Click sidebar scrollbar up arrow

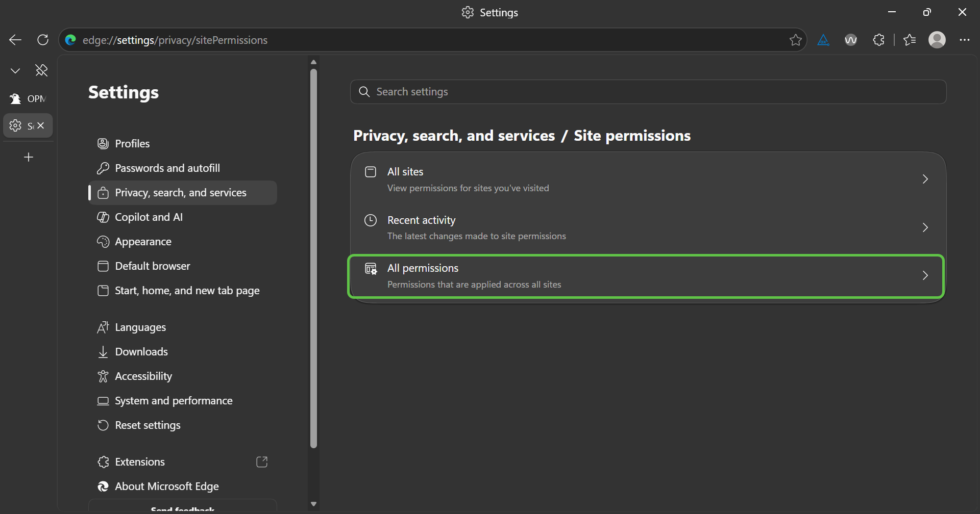(x=313, y=62)
